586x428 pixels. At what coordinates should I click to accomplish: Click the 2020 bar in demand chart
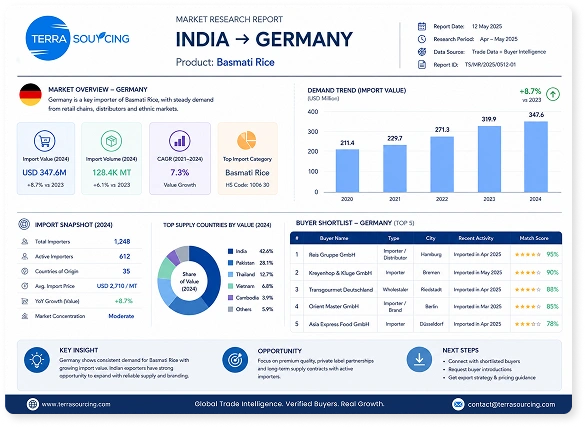tap(347, 171)
